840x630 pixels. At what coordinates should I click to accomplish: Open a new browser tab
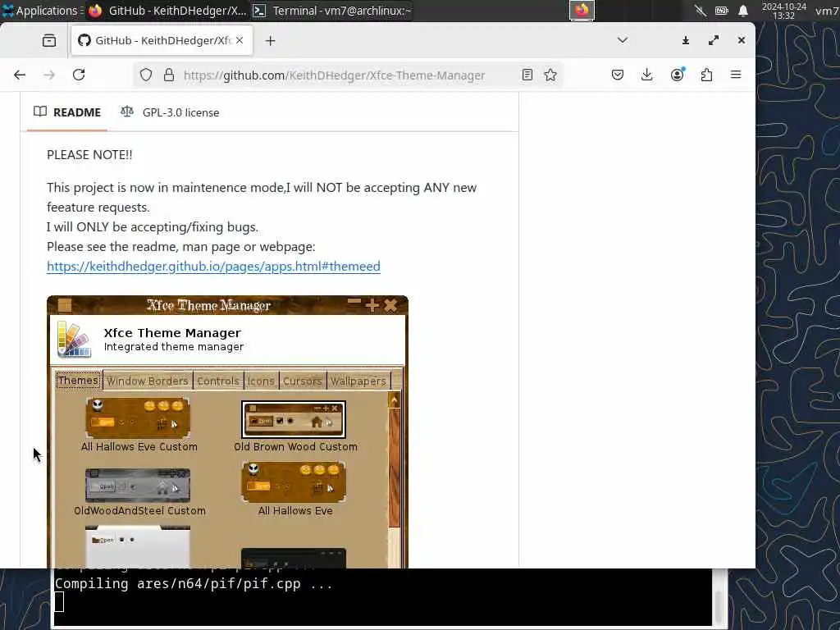(x=270, y=41)
